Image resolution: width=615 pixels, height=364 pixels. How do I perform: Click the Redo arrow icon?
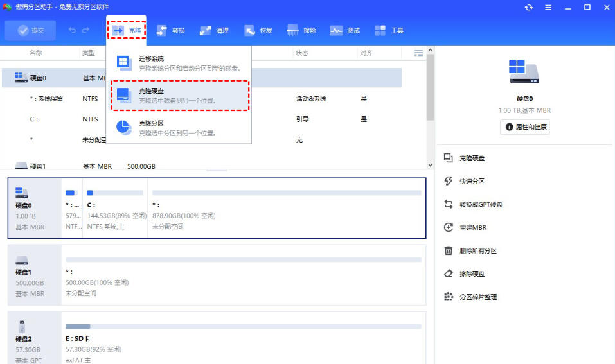(x=87, y=30)
